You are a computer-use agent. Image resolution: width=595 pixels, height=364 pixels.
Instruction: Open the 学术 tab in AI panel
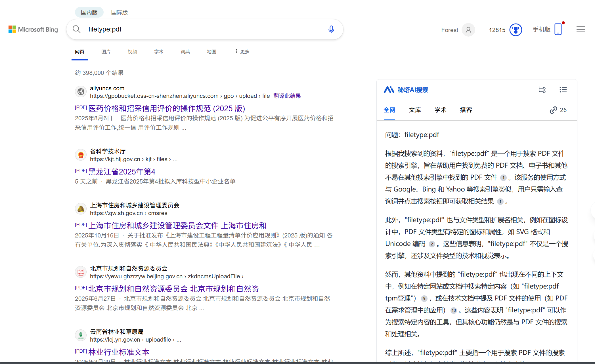(440, 110)
